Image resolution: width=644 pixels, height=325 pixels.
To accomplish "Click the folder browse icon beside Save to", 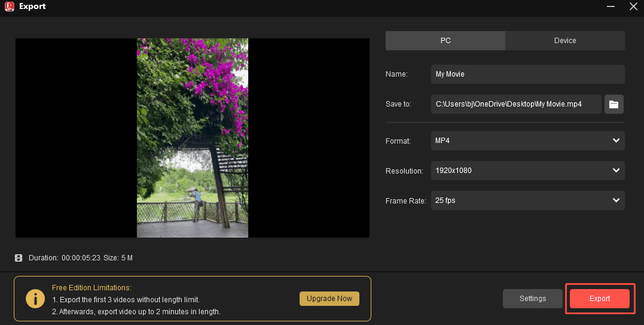I will 614,104.
